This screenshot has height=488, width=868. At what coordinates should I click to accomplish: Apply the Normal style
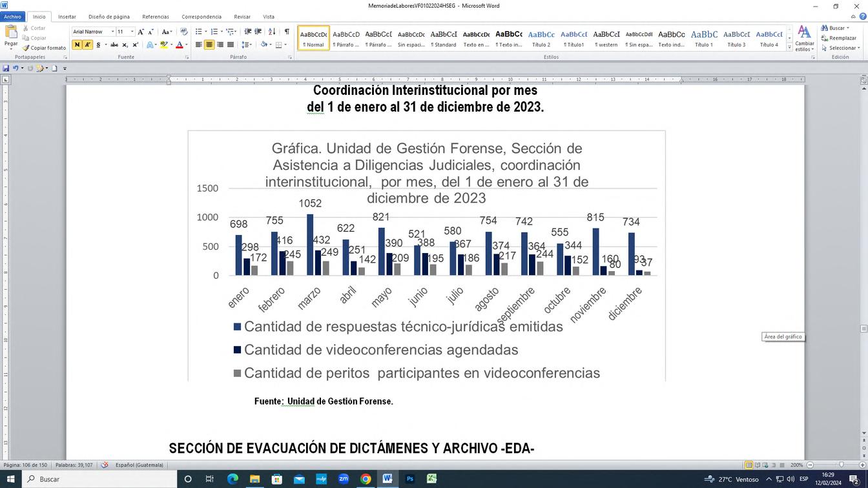point(313,38)
